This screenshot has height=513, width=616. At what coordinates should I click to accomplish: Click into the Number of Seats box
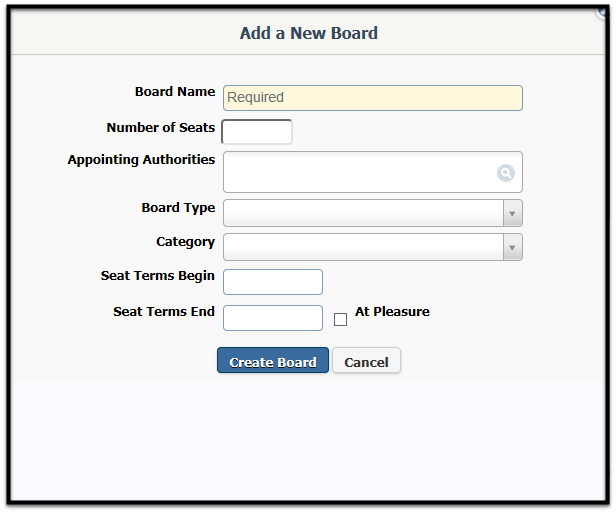(257, 132)
